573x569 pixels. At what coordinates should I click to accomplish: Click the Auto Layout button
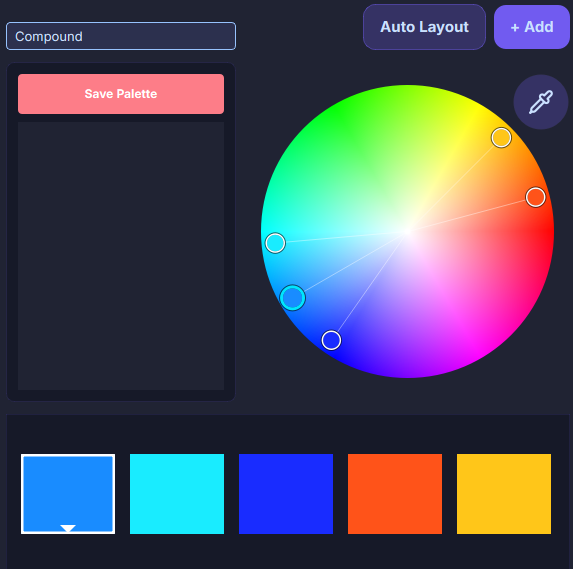coord(424,27)
